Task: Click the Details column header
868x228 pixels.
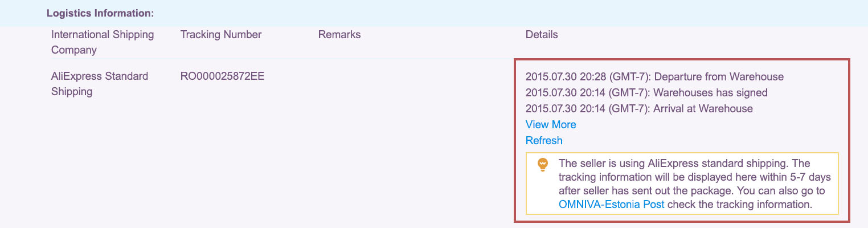Action: (x=542, y=35)
